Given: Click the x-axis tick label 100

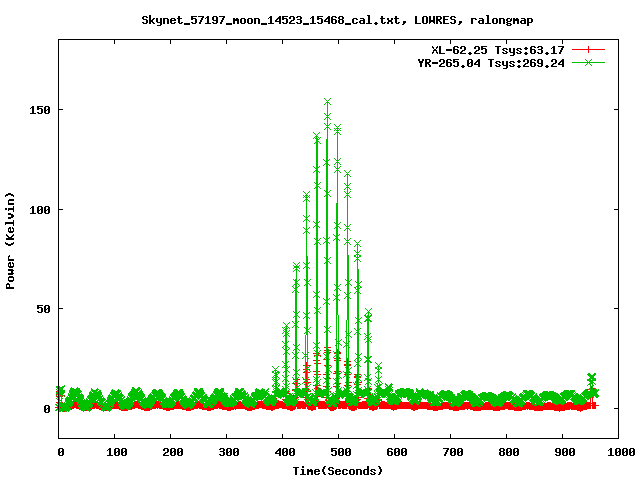Looking at the screenshot, I should (117, 452).
